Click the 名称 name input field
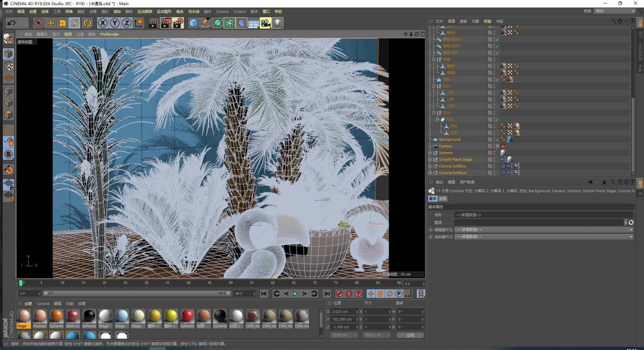The height and width of the screenshot is (350, 644). pyautogui.click(x=543, y=215)
